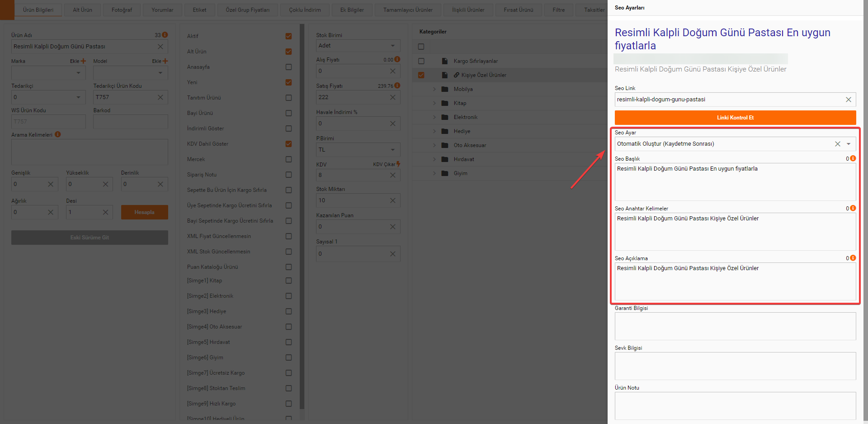Image resolution: width=868 pixels, height=424 pixels.
Task: Open the Yorumlar tab
Action: (x=162, y=10)
